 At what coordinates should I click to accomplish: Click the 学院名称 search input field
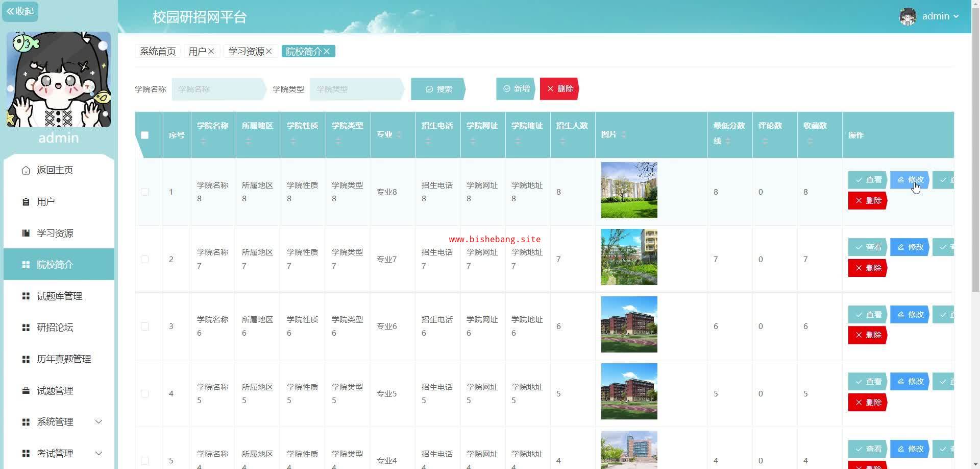218,89
